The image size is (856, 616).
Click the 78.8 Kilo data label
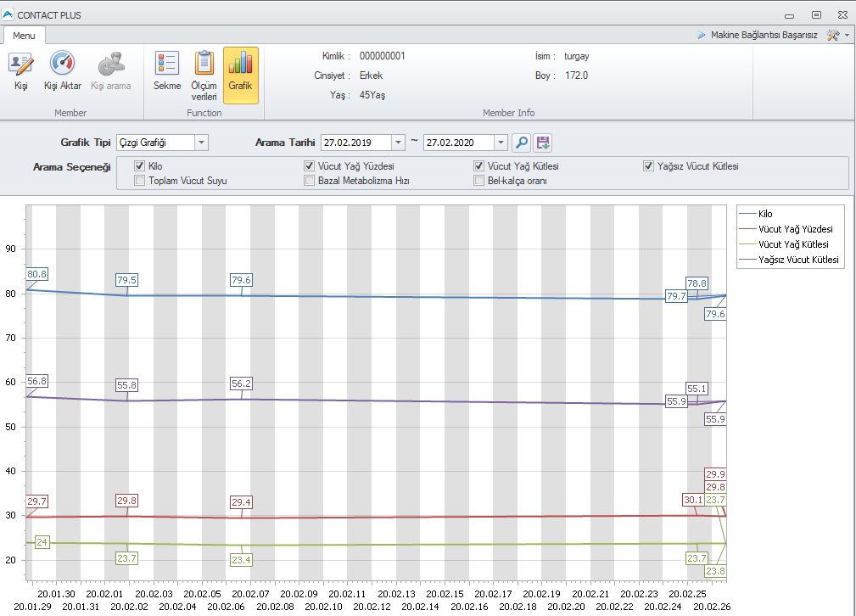(697, 283)
